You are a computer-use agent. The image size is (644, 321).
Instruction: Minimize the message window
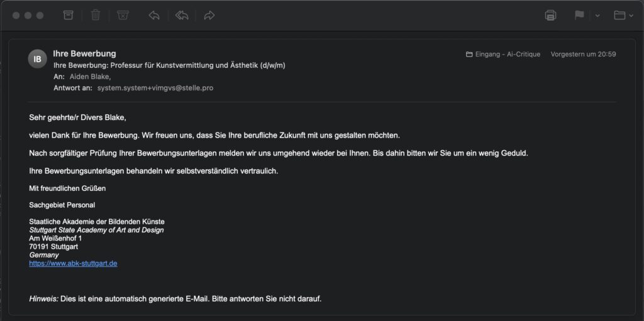[28, 15]
